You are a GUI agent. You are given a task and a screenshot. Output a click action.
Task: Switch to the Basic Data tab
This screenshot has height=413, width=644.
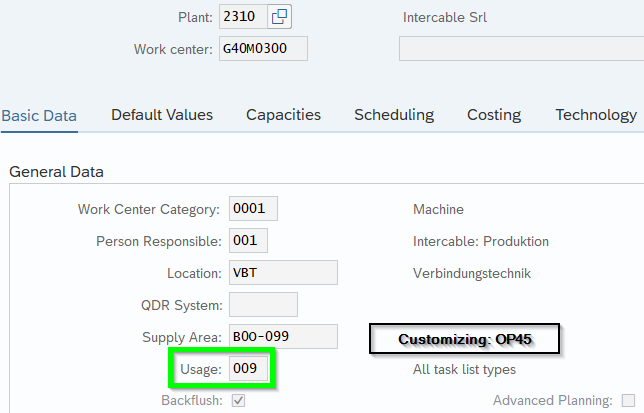39,115
